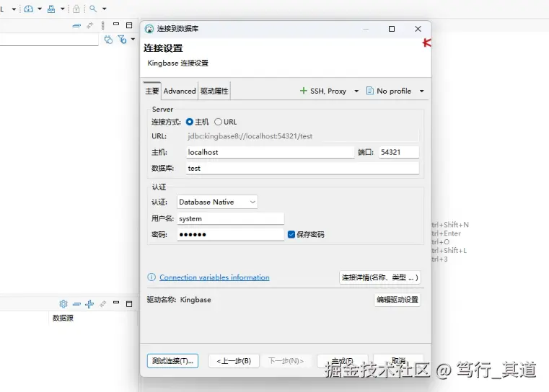Switch to the 主要 tab
Image resolution: width=549 pixels, height=392 pixels.
tap(152, 91)
